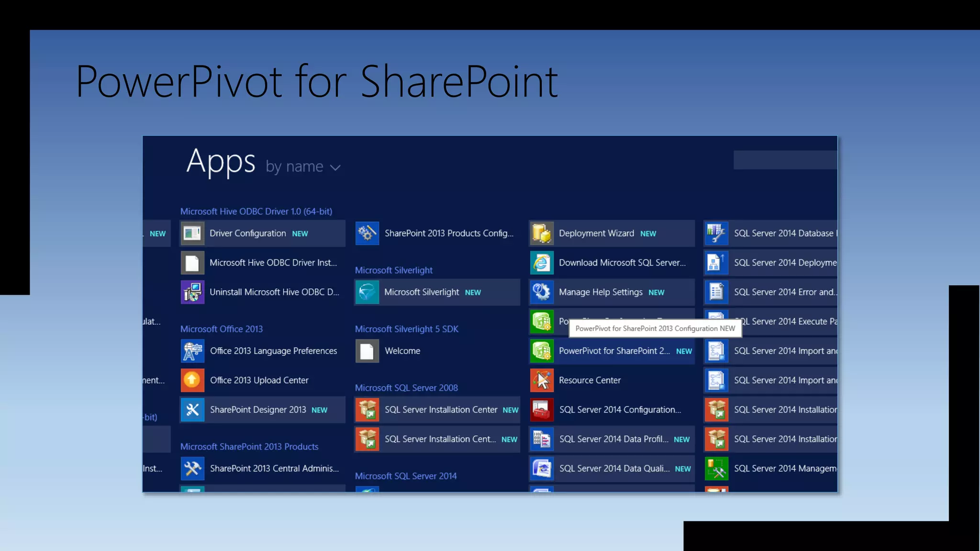Select Microsoft Silverlight 5 SDK group header
Screen dimensions: 980x551
pos(407,329)
